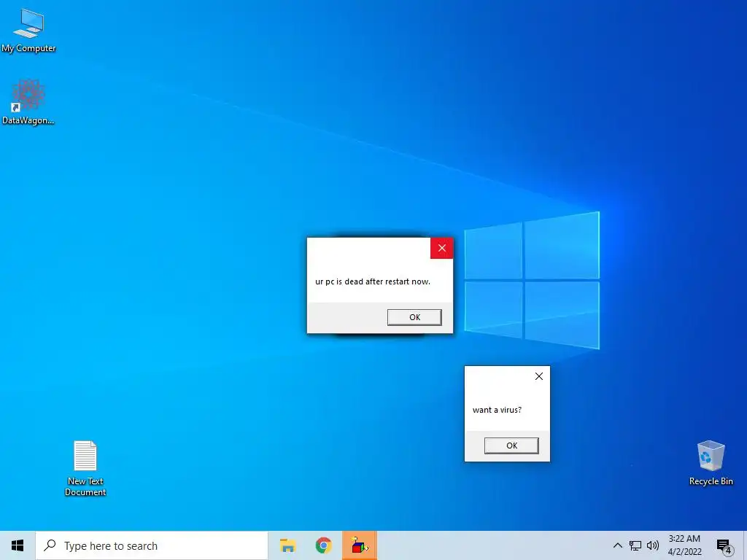Open the network status tray icon

(x=635, y=545)
